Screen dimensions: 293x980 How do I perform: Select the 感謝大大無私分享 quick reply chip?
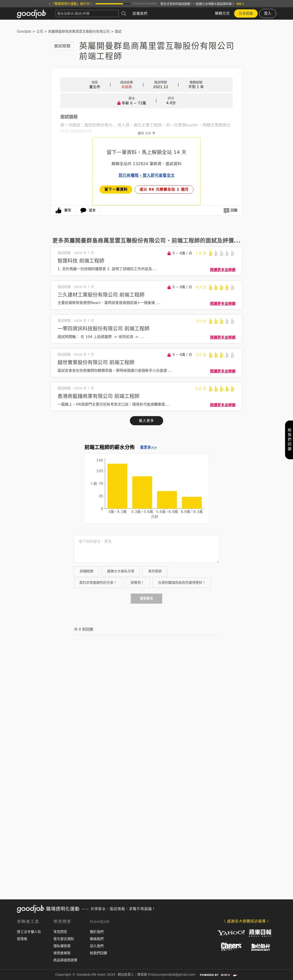coord(120,571)
